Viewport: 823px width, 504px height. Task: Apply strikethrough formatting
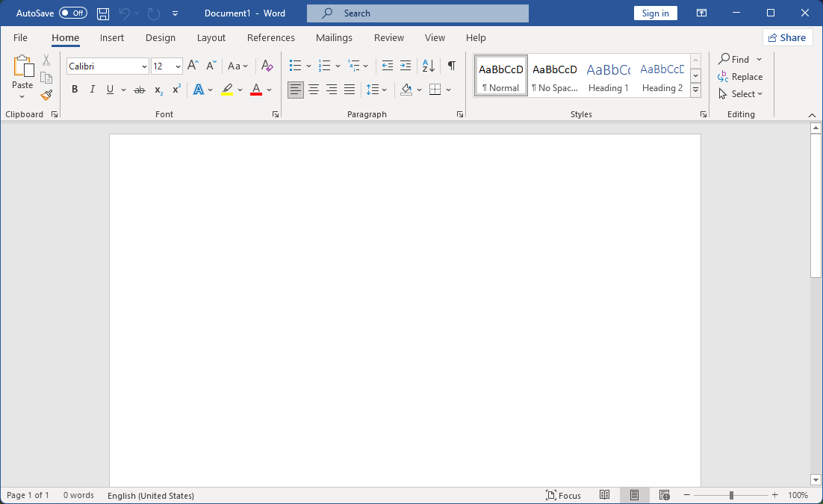point(139,90)
